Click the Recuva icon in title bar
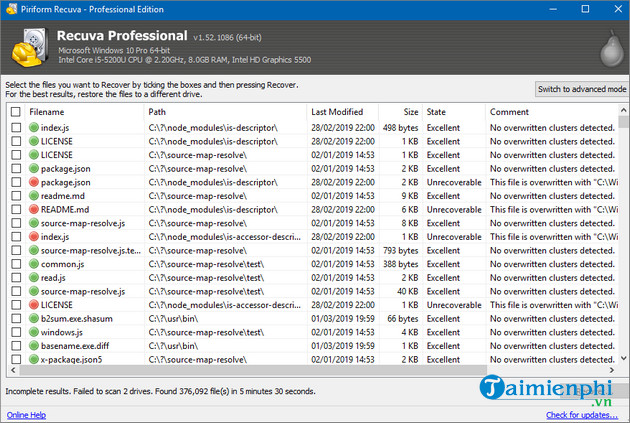 (x=10, y=9)
